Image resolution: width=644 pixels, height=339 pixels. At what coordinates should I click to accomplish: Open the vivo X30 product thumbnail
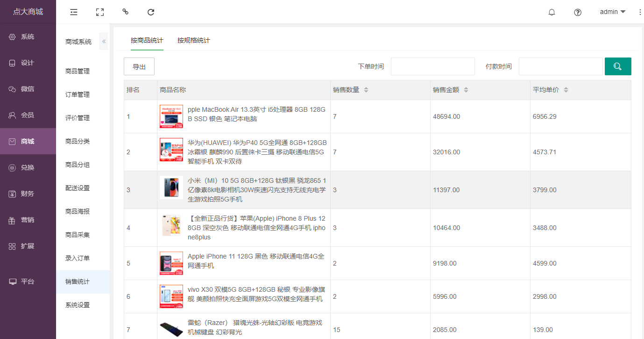(171, 296)
